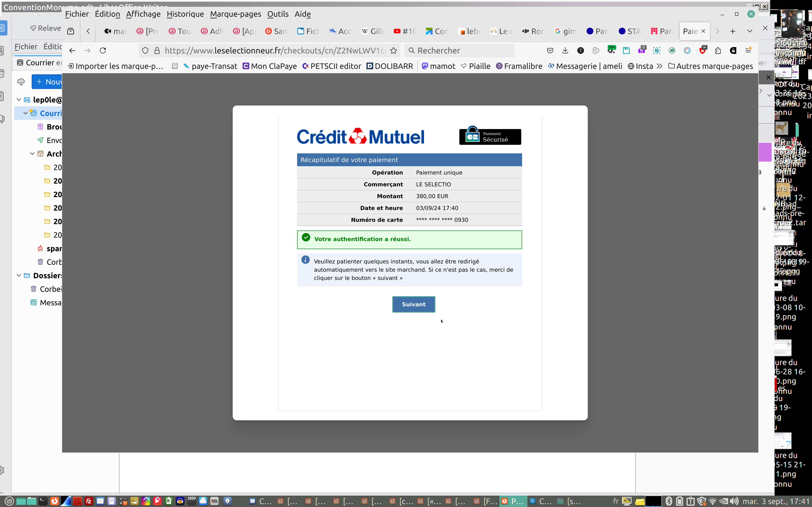Open the Firefox downloads panel

pos(565,51)
